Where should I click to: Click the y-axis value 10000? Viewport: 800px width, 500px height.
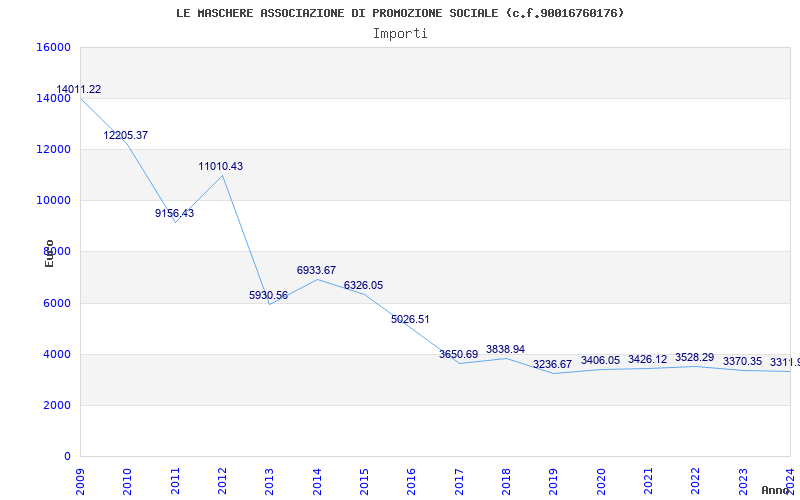(53, 201)
